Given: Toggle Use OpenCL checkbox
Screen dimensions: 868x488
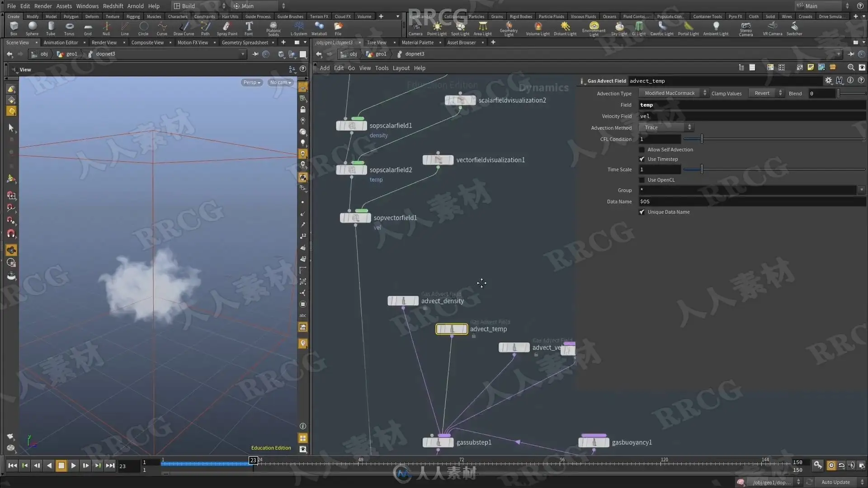Looking at the screenshot, I should pos(642,180).
